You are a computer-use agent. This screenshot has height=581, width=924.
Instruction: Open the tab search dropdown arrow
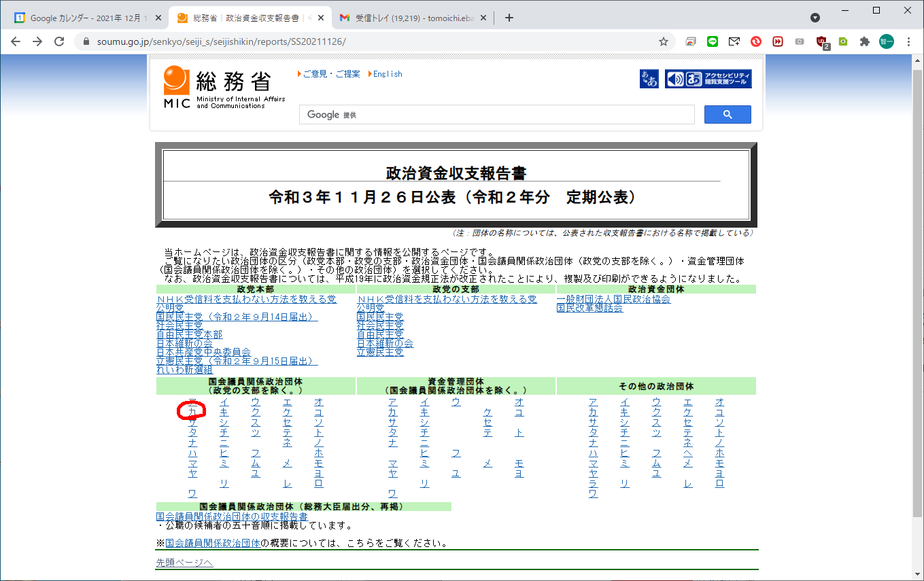[815, 18]
